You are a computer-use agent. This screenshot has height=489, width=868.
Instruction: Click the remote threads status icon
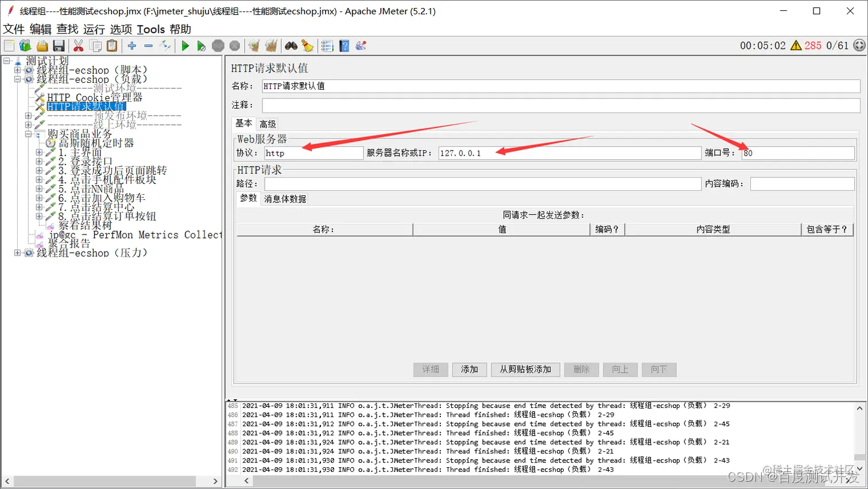[859, 45]
